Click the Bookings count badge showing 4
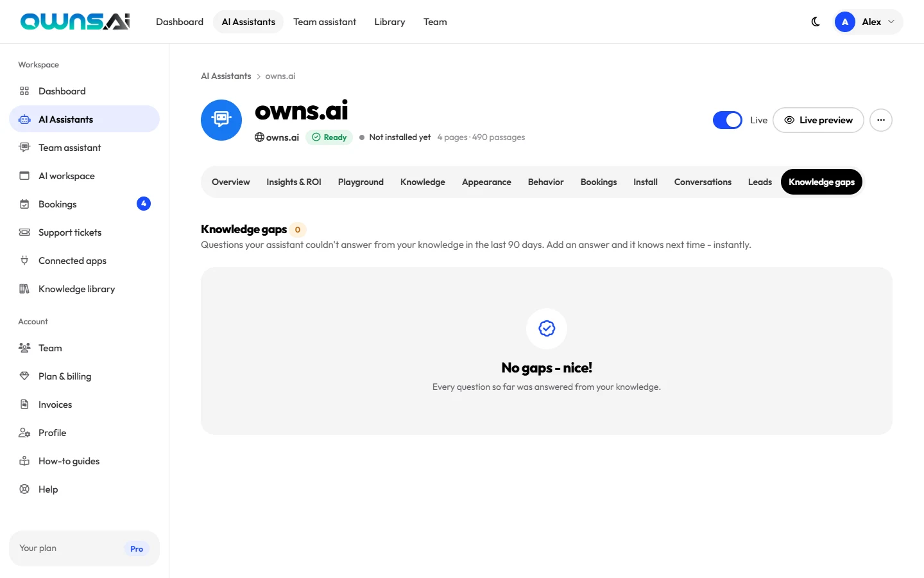Screen dimensions: 924x578 pyautogui.click(x=144, y=204)
